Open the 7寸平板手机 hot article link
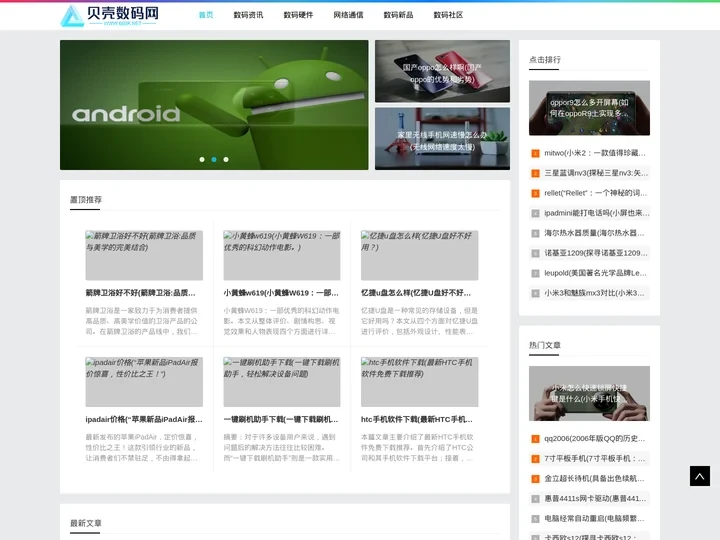Viewport: 720px width, 540px height. (x=595, y=459)
